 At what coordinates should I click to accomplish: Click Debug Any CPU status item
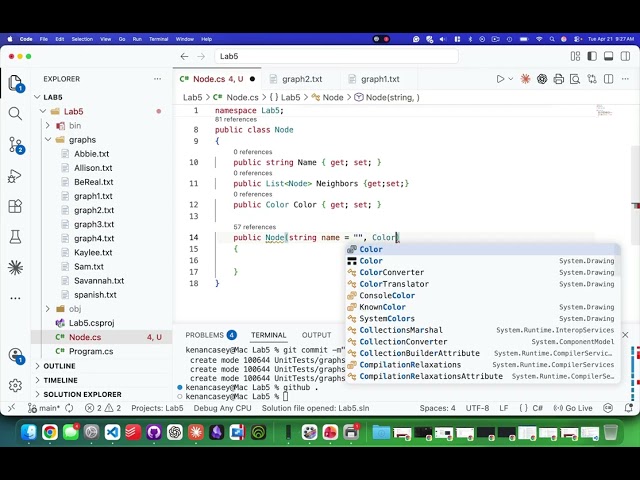(222, 408)
